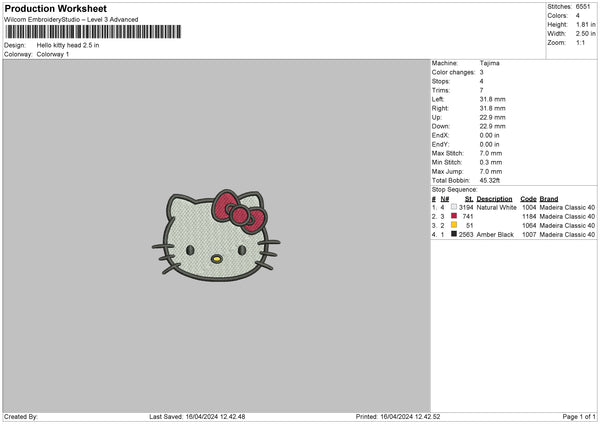This screenshot has width=600, height=424.
Task: Click the Production Worksheet title
Action: (x=55, y=8)
